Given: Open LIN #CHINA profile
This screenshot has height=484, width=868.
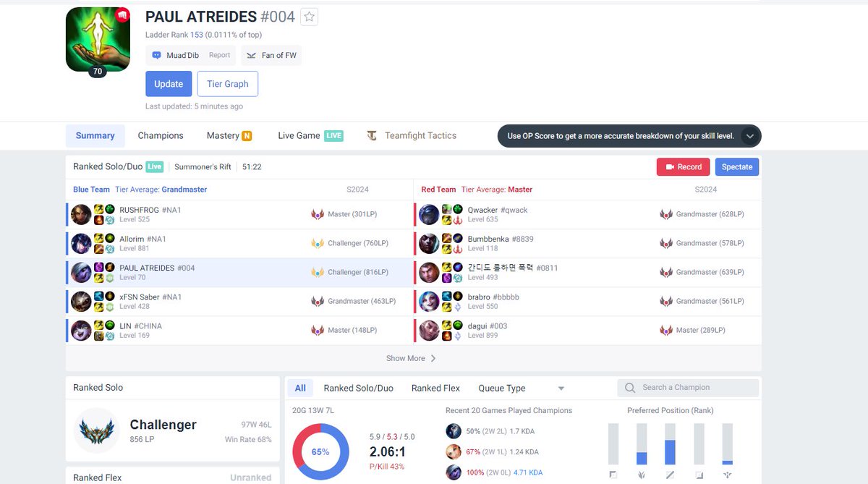Looking at the screenshot, I should point(140,326).
